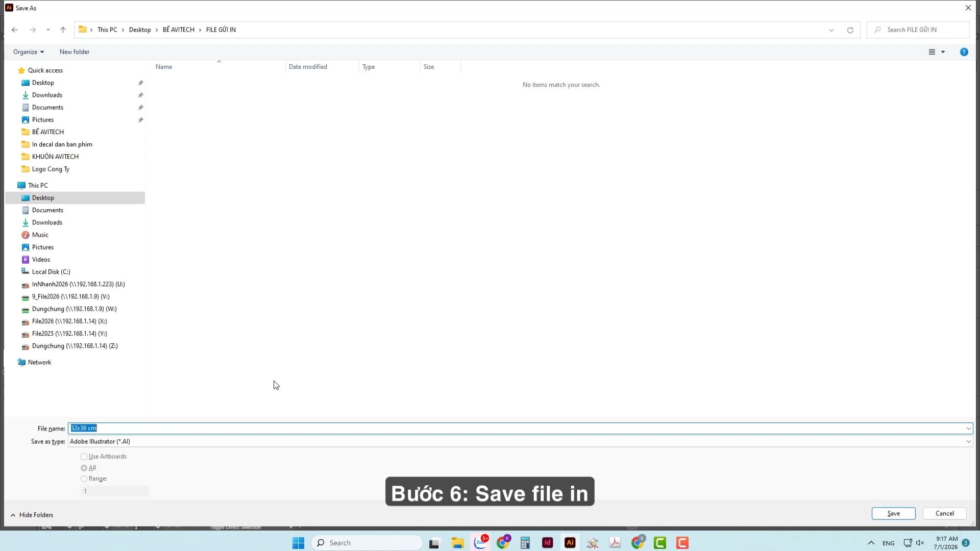Viewport: 980px width, 551px height.
Task: Show hidden system tray icons
Action: tap(871, 543)
